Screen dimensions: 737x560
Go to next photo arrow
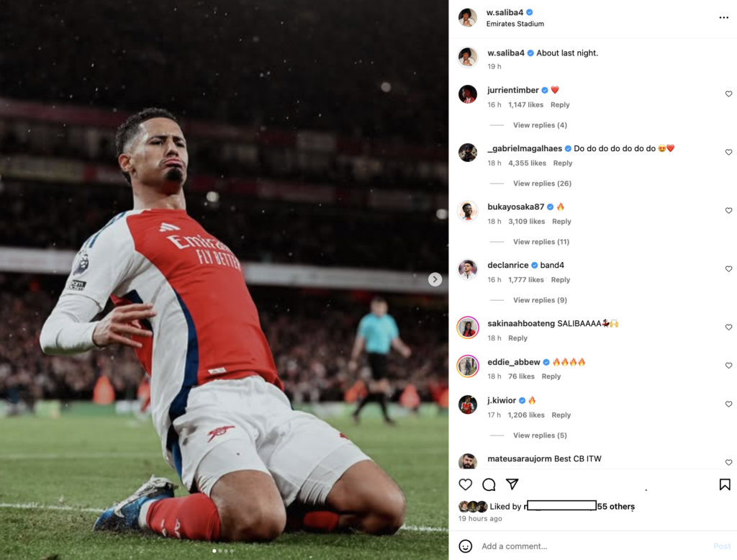[435, 279]
